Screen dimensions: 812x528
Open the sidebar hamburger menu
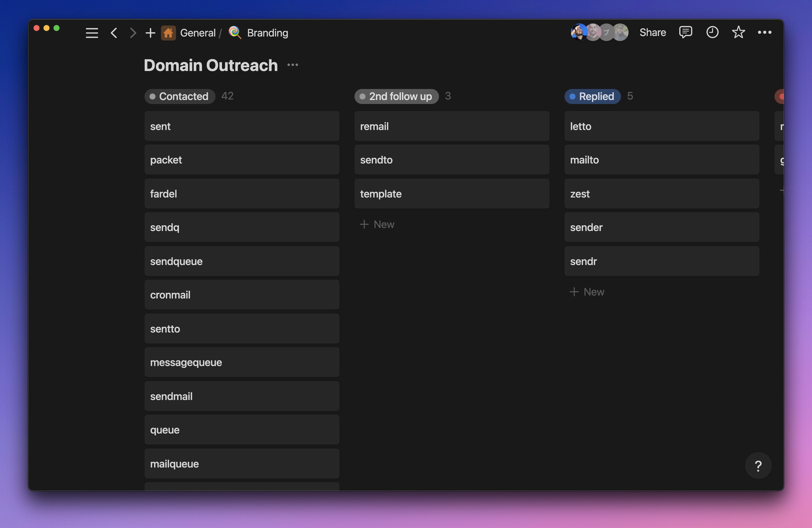click(92, 33)
